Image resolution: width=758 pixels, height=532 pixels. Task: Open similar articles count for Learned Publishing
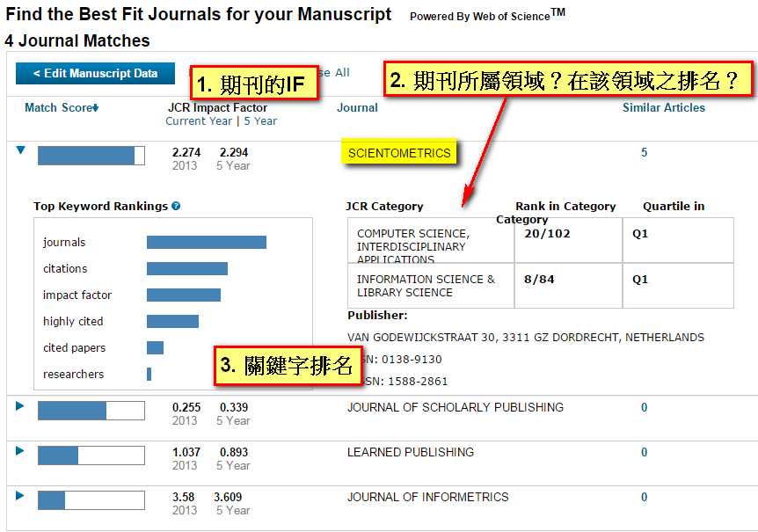tap(644, 452)
